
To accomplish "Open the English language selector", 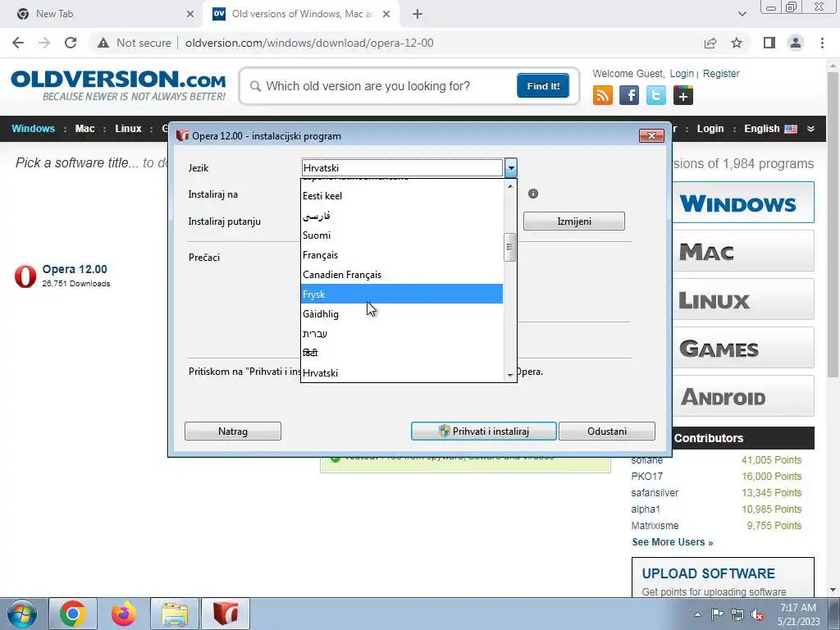I will tap(770, 129).
